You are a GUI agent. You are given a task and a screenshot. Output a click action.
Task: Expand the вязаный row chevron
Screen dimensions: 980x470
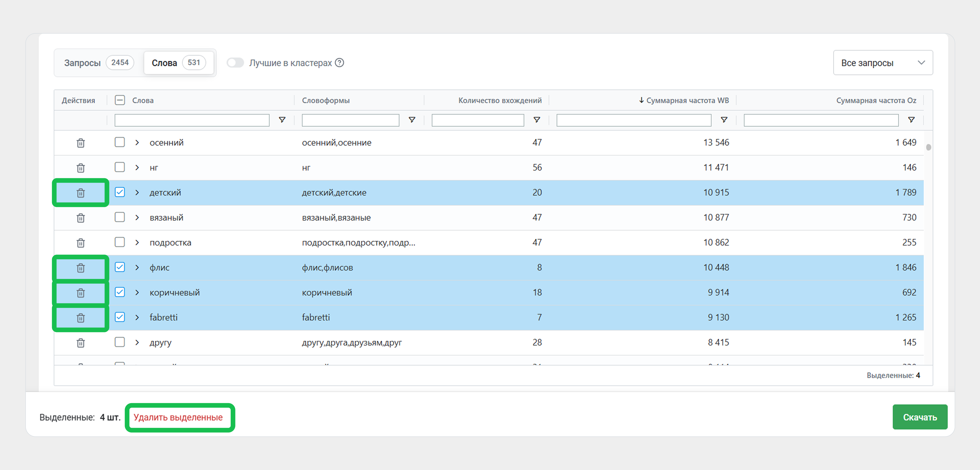pos(137,218)
